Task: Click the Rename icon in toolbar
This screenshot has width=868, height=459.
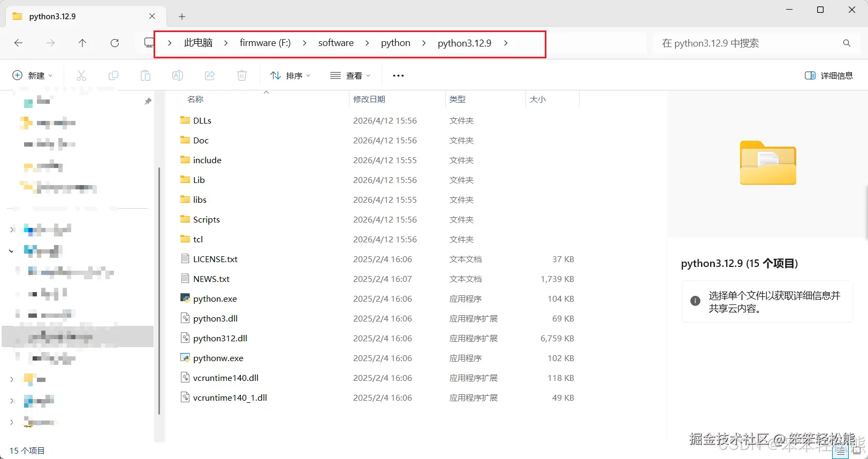Action: tap(178, 75)
